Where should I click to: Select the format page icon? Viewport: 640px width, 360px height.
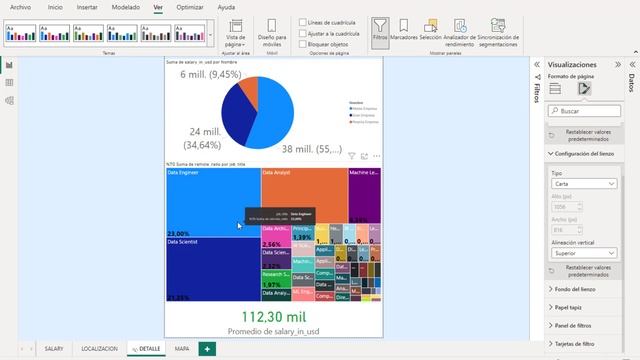[584, 89]
